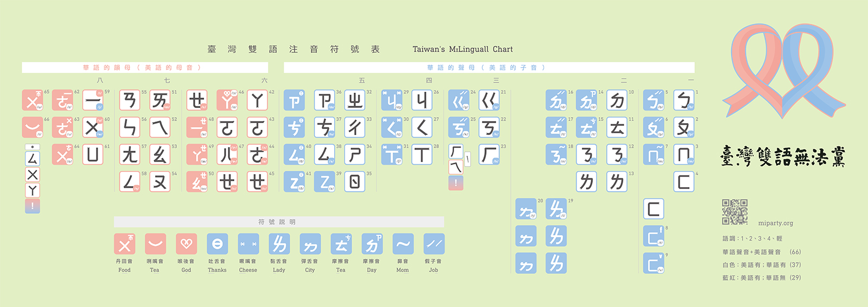Choose the white ㄐ tile numbered 26
The height and width of the screenshot is (307, 868).
tap(422, 100)
